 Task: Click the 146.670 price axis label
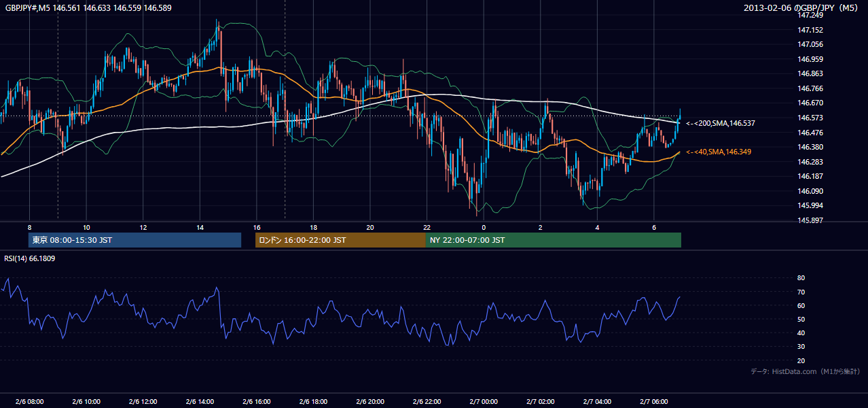pyautogui.click(x=810, y=103)
